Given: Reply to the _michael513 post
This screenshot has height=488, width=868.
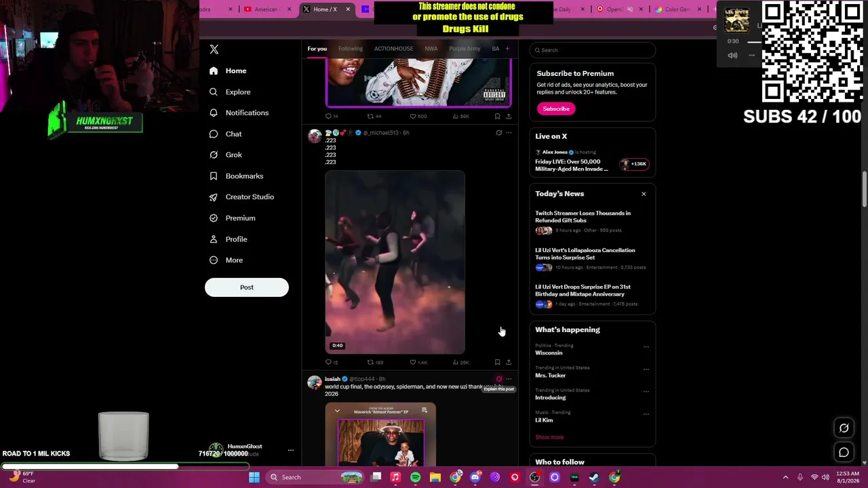Looking at the screenshot, I should coord(331,362).
